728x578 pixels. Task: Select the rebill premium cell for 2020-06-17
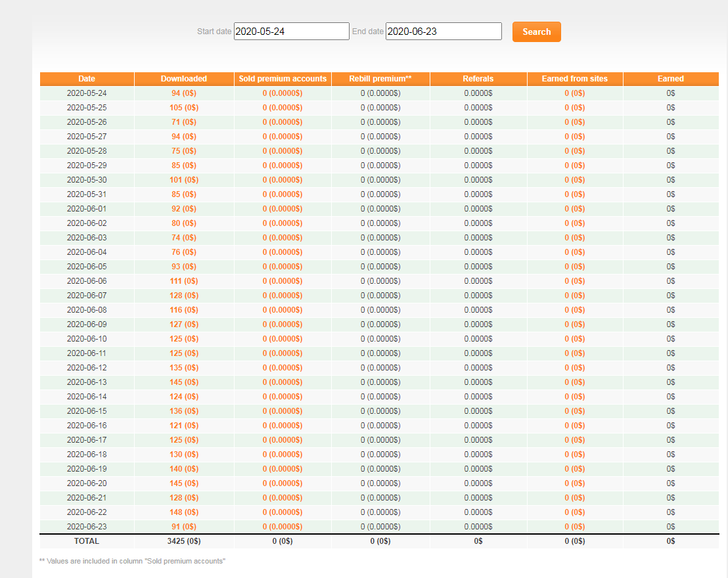[x=380, y=439]
